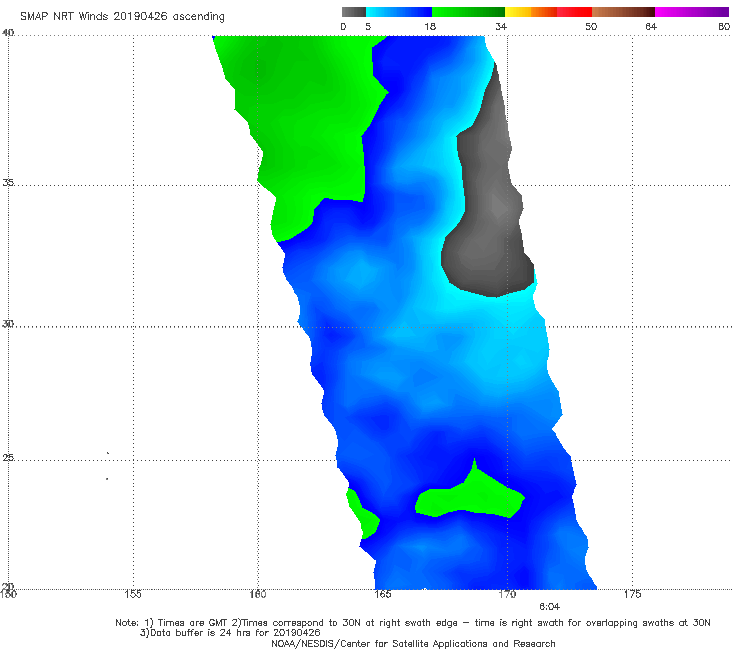Viewport: 740px width, 650px height.
Task: Click the gray segment of the color scale
Action: point(353,12)
